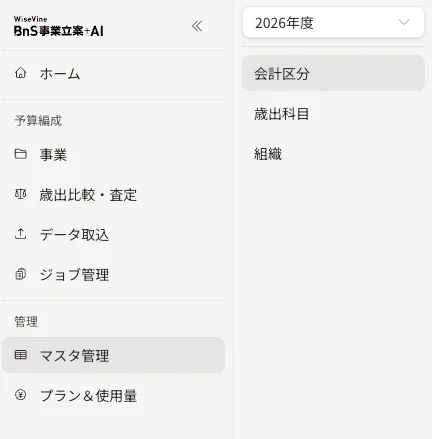Go to ホーム page
Image resolution: width=432 pixels, height=439 pixels.
60,74
